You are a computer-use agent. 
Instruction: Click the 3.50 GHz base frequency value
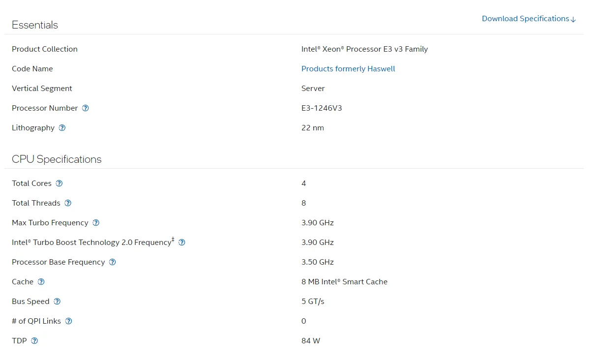tap(318, 262)
